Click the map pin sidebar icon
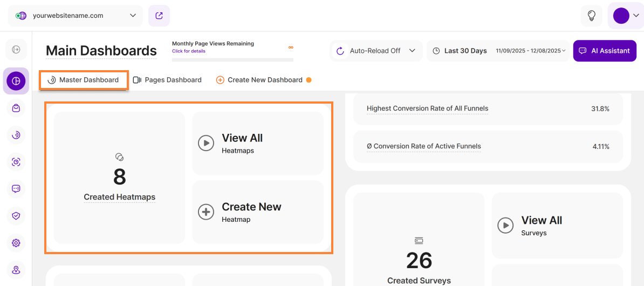Screen dimensions: 644x286 coord(16,270)
